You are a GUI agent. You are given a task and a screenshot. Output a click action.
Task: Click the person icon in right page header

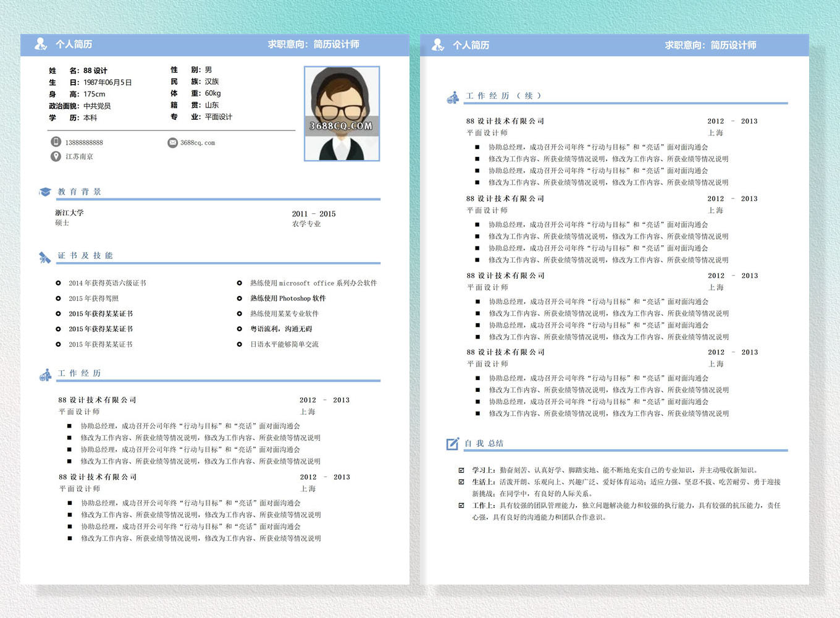438,44
